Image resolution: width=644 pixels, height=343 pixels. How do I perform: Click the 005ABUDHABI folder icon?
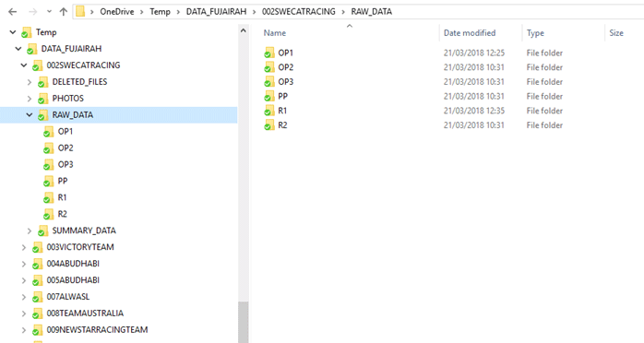38,280
